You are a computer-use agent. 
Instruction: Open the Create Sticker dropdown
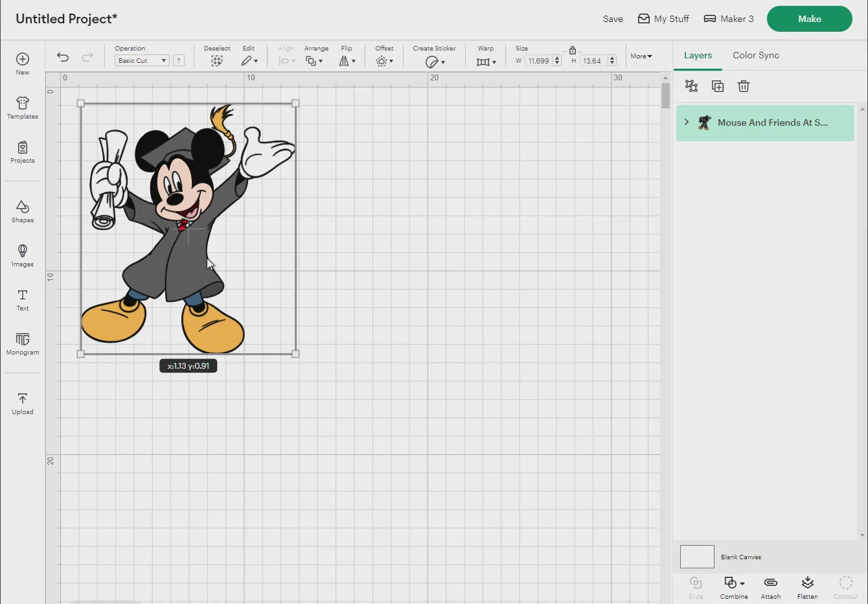(435, 62)
